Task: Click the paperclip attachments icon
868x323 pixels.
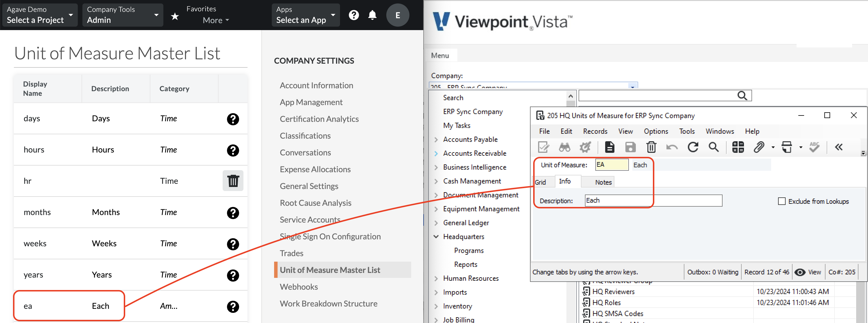Action: [759, 147]
